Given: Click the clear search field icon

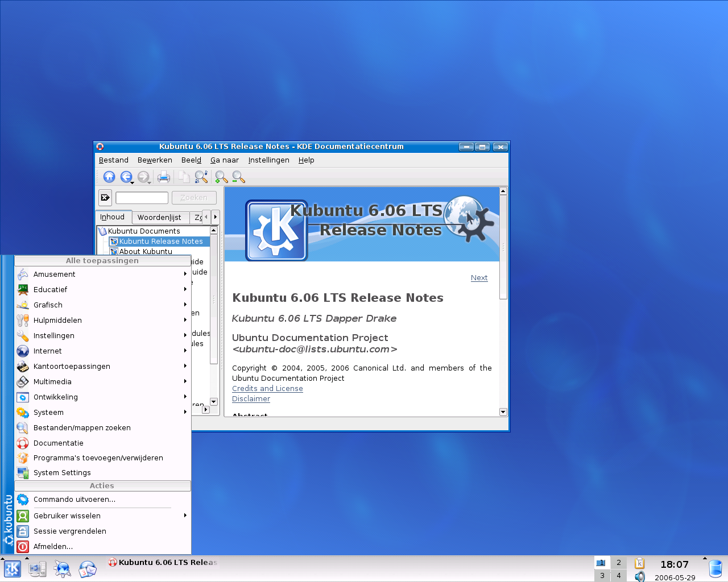Looking at the screenshot, I should coord(105,198).
